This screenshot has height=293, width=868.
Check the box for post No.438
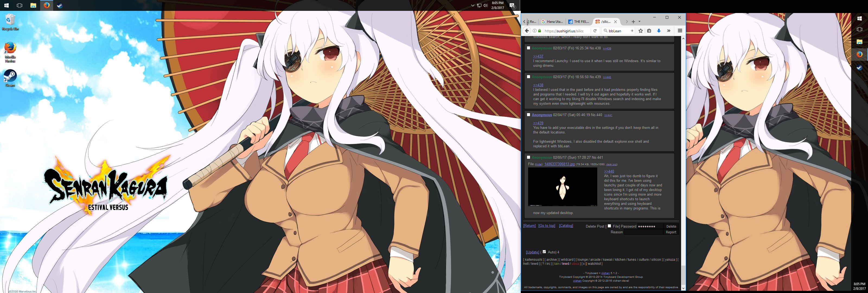tap(528, 48)
